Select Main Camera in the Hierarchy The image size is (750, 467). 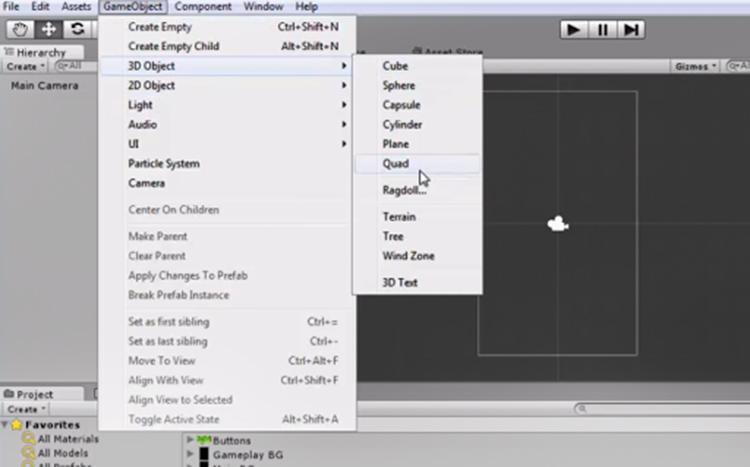pos(44,86)
